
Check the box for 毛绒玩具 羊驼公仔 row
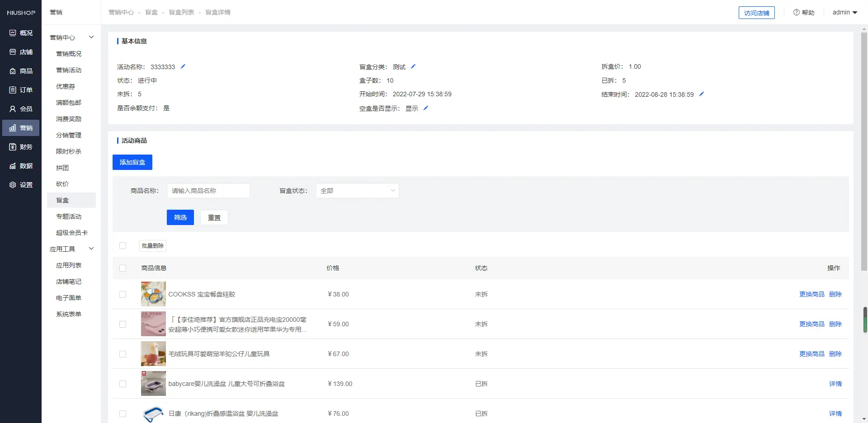(123, 354)
